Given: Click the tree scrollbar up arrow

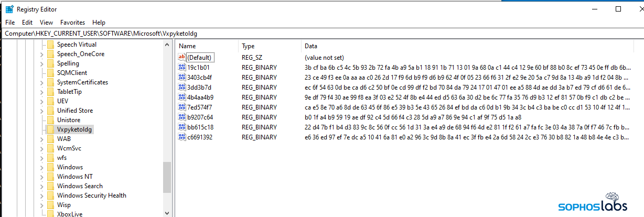Looking at the screenshot, I should pos(167,45).
